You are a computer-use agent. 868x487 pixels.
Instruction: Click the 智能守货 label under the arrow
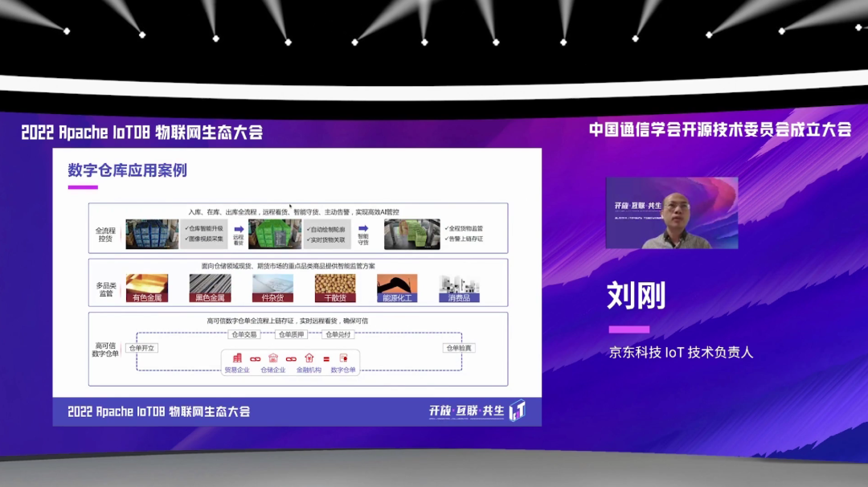(363, 239)
